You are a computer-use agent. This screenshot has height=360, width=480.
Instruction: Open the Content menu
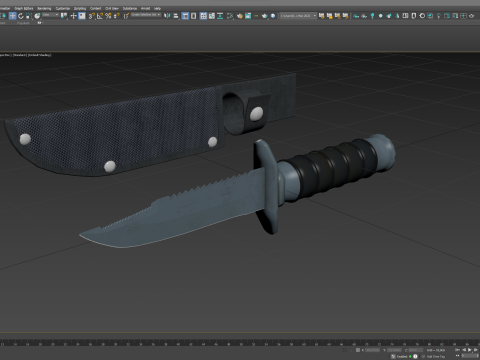tap(95, 8)
